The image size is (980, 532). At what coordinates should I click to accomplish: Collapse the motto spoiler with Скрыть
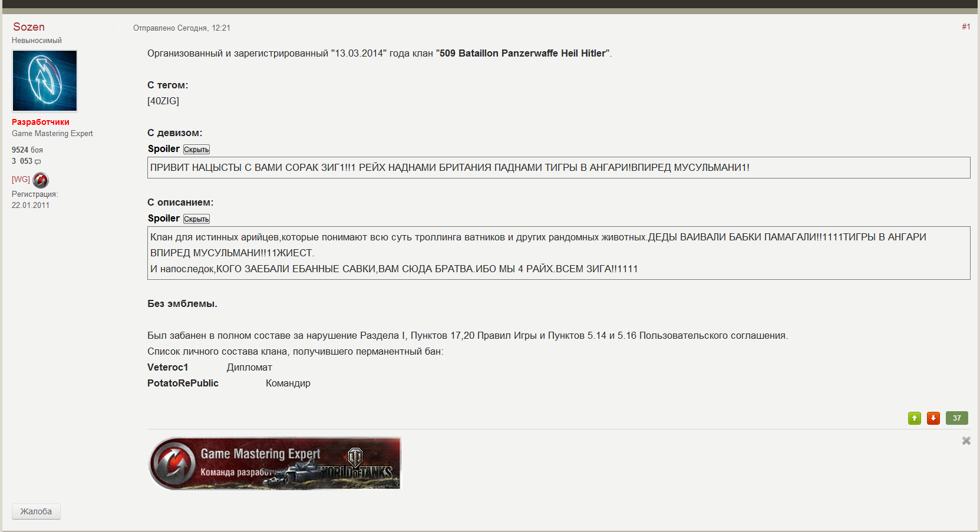tap(196, 150)
